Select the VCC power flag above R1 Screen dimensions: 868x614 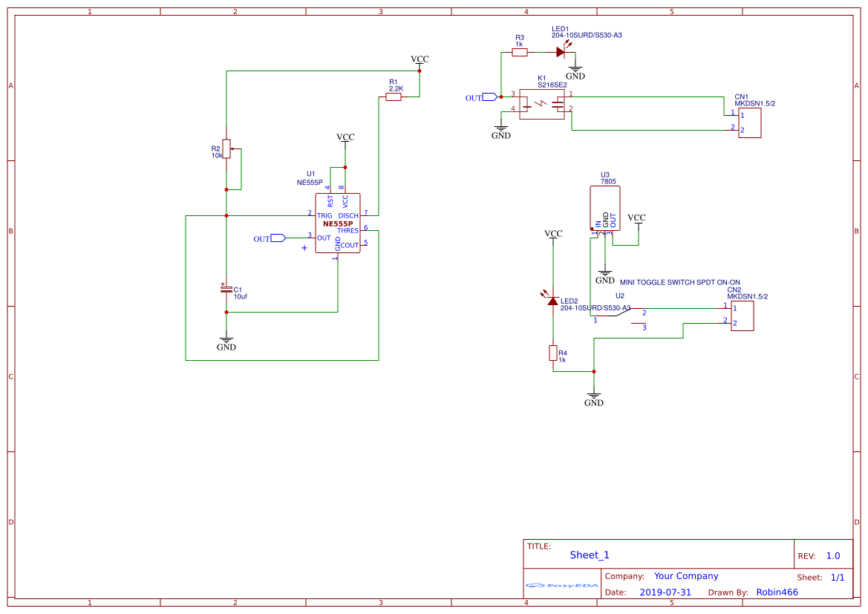pyautogui.click(x=420, y=59)
